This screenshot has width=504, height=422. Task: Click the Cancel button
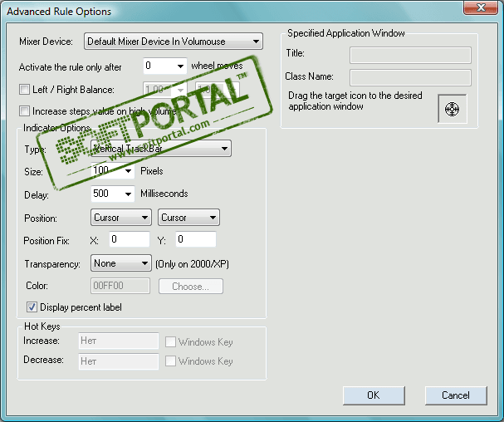[456, 395]
